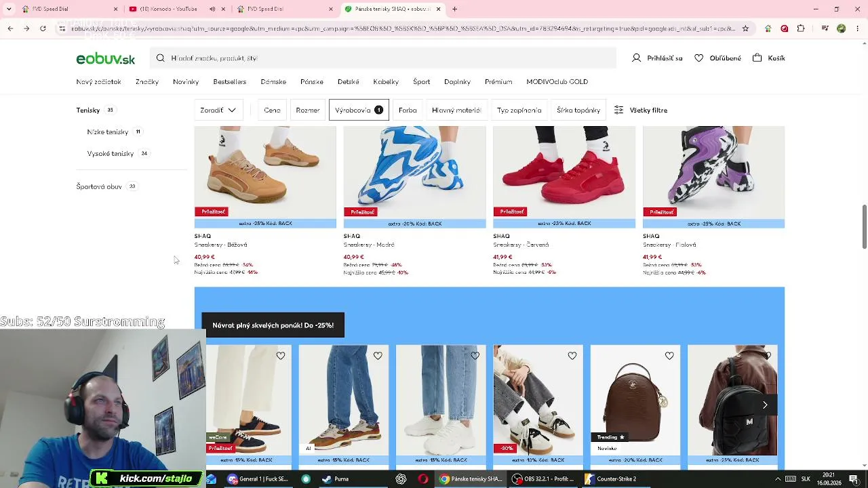Open the Rozmer size filter

pos(307,110)
